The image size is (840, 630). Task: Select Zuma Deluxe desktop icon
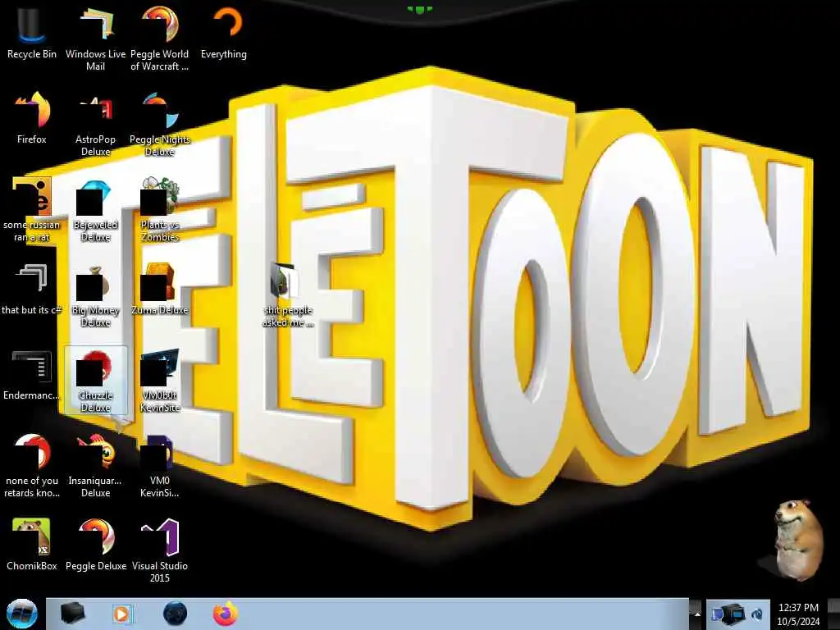[x=160, y=290]
